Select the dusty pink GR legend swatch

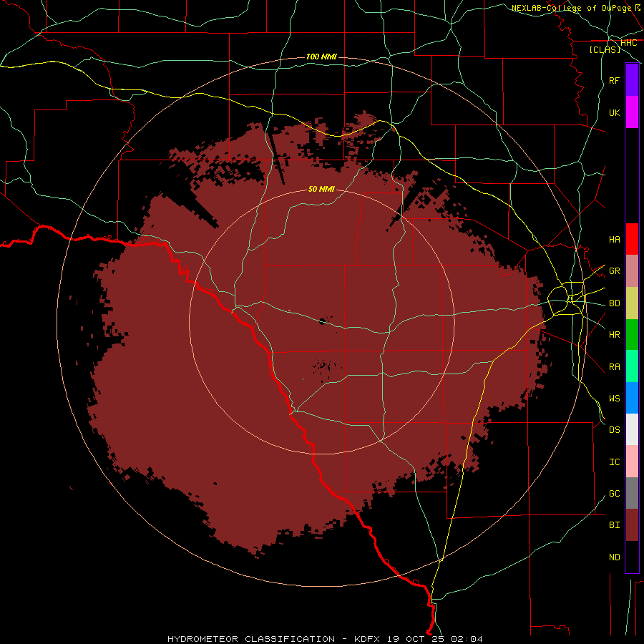click(x=632, y=271)
